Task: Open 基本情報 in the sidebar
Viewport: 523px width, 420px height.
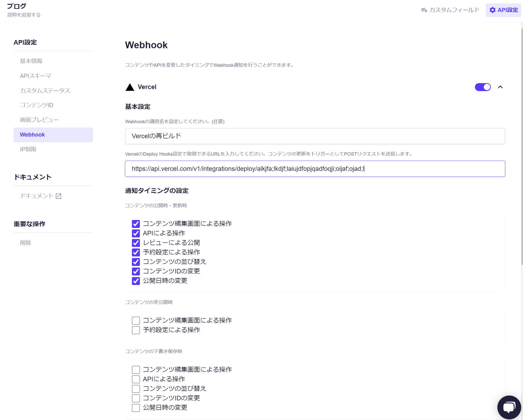Action: pos(53,61)
